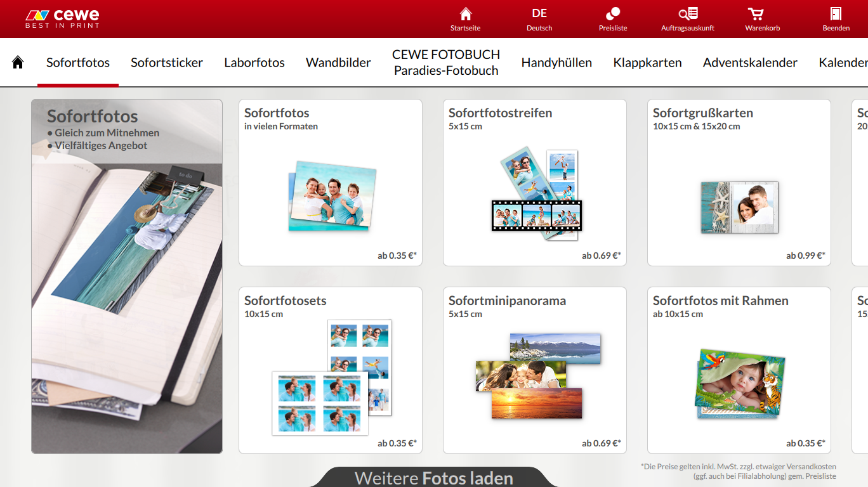Choose the Sofortgrußkarten product tile
The image size is (868, 487).
[739, 183]
